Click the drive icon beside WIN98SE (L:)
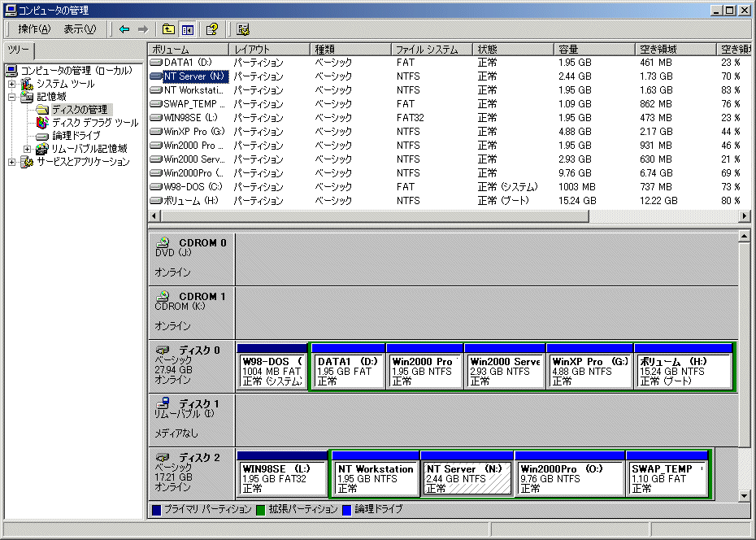Image resolution: width=756 pixels, height=540 pixels. point(156,118)
